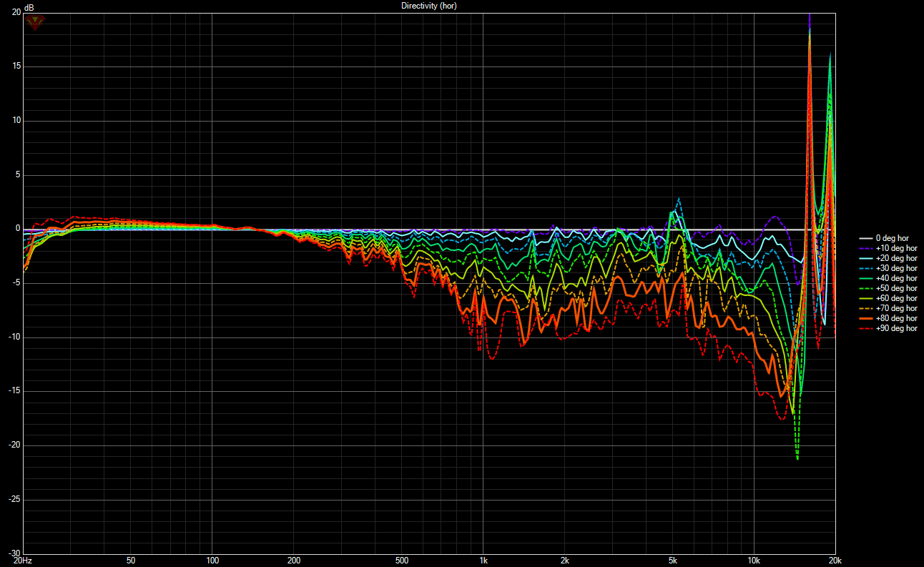Click the "15" dB axis label

click(x=16, y=66)
